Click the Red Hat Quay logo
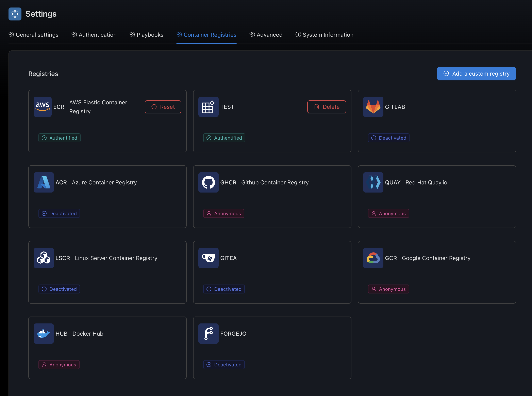Viewport: 532px width, 396px height. (x=373, y=182)
